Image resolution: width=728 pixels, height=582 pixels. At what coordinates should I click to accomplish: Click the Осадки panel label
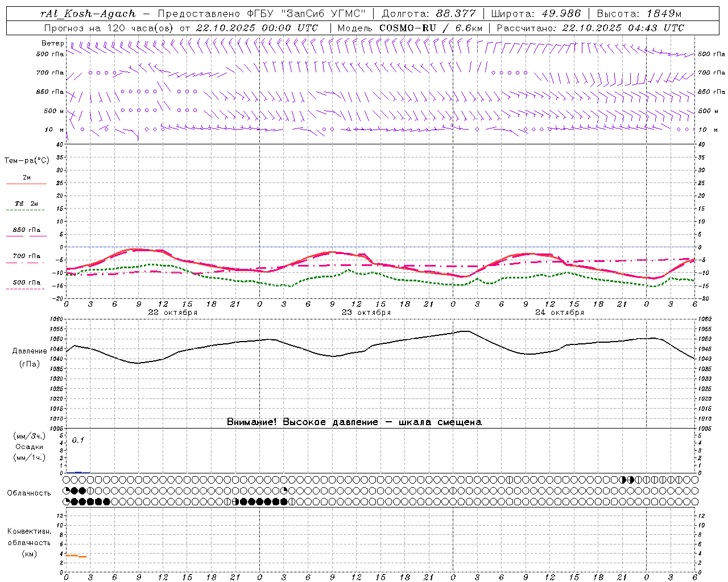coord(30,447)
